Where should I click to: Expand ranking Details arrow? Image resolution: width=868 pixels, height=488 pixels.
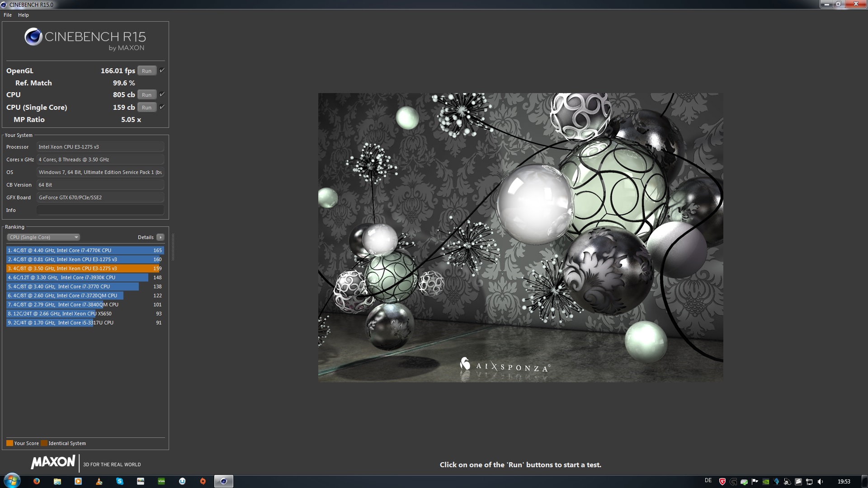(x=160, y=237)
